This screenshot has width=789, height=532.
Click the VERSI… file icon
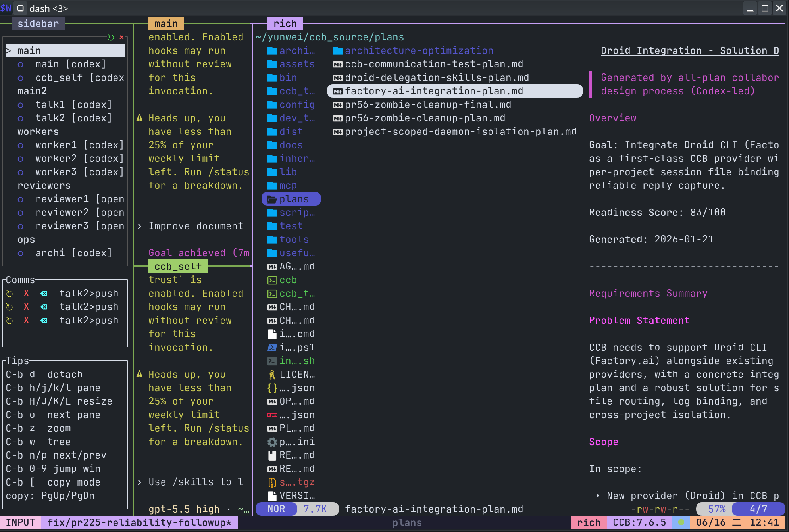tap(272, 496)
